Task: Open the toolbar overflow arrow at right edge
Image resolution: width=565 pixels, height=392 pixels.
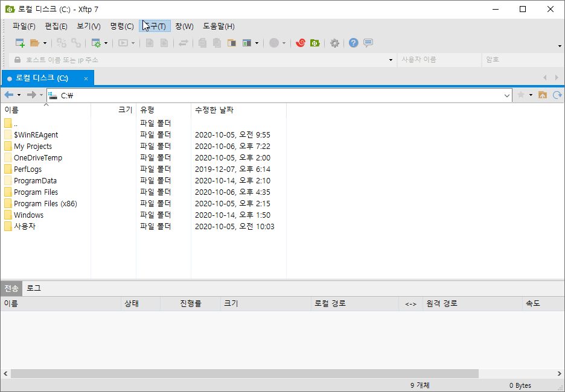Action: (560, 46)
